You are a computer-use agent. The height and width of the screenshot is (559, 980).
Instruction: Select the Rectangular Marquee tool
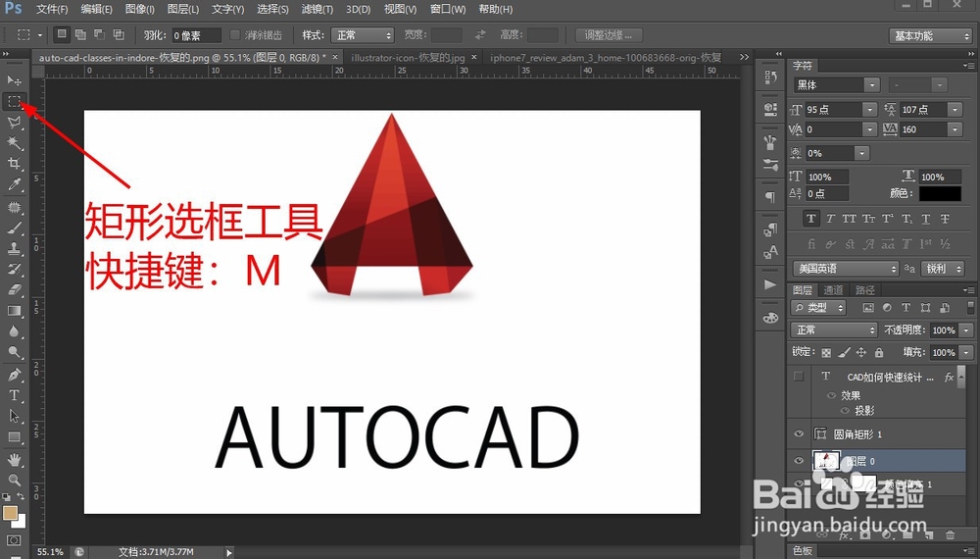pos(14,101)
